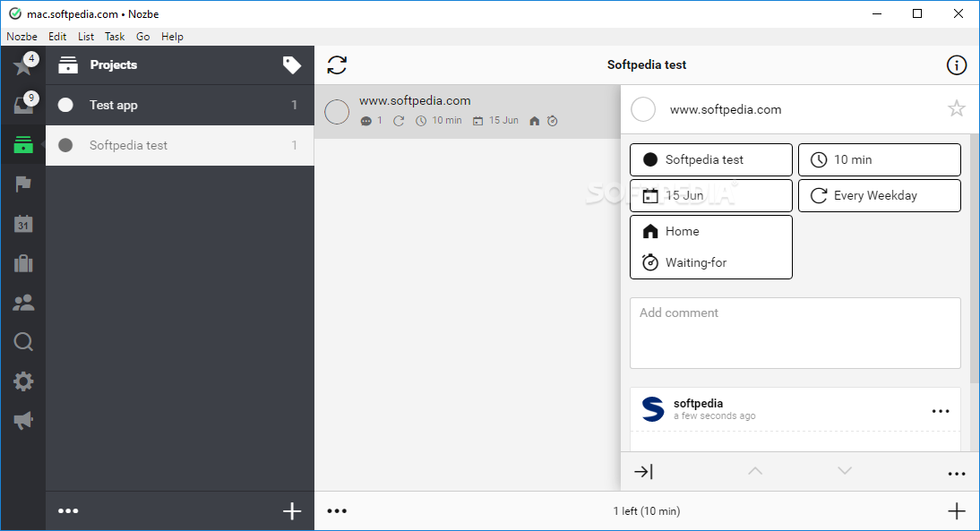Open the Templates briefcase icon in sidebar

coord(23,263)
